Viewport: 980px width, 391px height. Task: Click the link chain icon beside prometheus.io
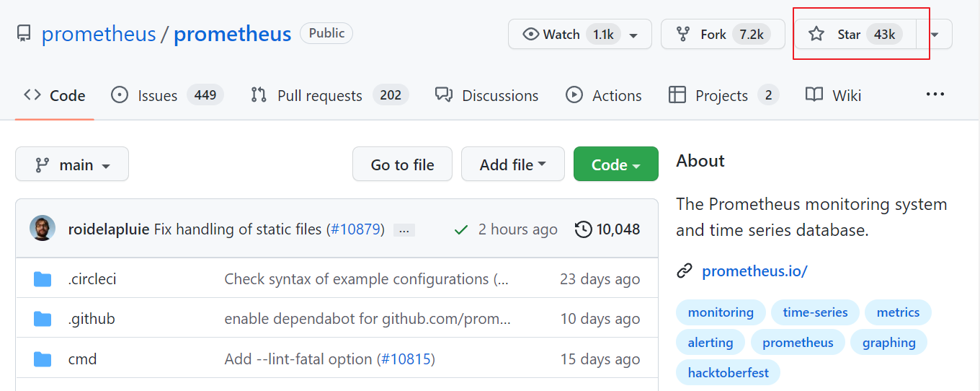685,271
